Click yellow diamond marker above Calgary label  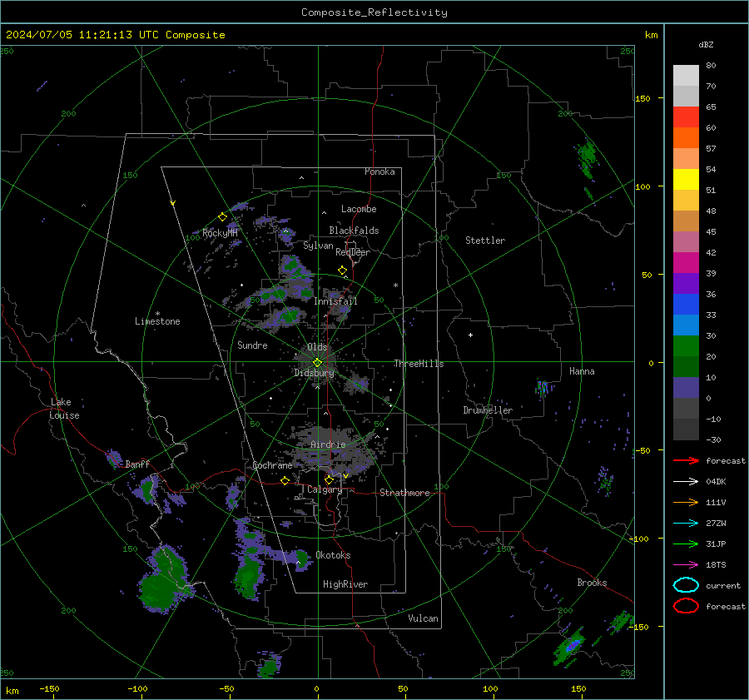point(329,479)
